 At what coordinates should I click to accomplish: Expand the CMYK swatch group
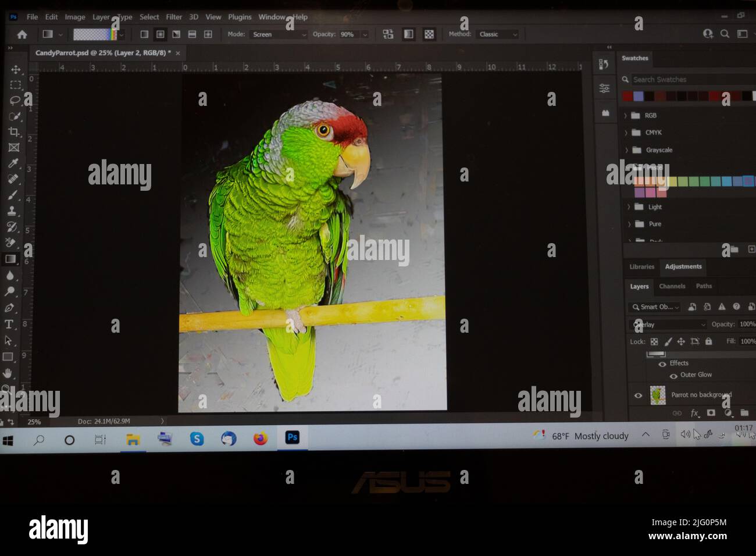[x=626, y=133]
